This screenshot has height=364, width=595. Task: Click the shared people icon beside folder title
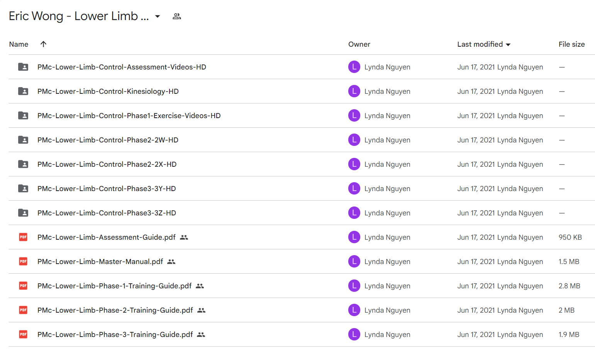coord(177,16)
